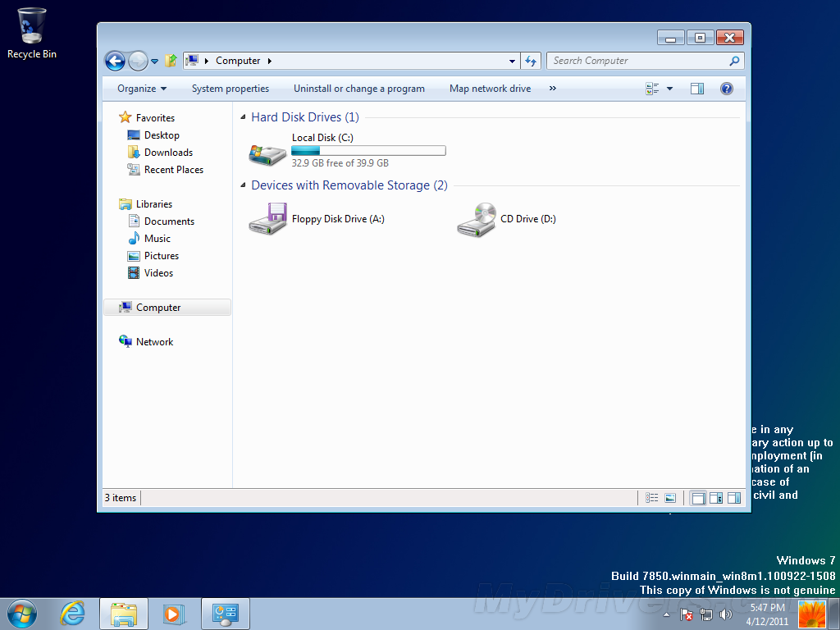Select the Floppy Disk Drive (A:) icon
The width and height of the screenshot is (840, 630).
pos(268,218)
